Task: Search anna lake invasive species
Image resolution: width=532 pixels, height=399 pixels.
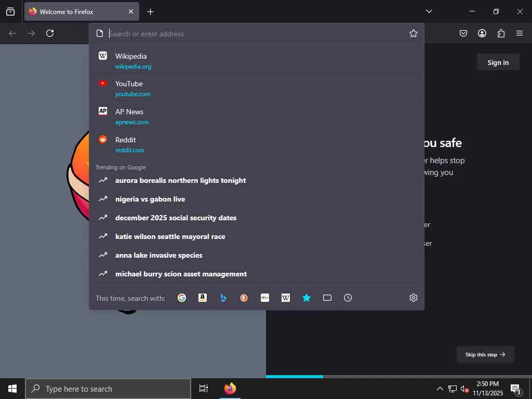Action: click(x=257, y=255)
